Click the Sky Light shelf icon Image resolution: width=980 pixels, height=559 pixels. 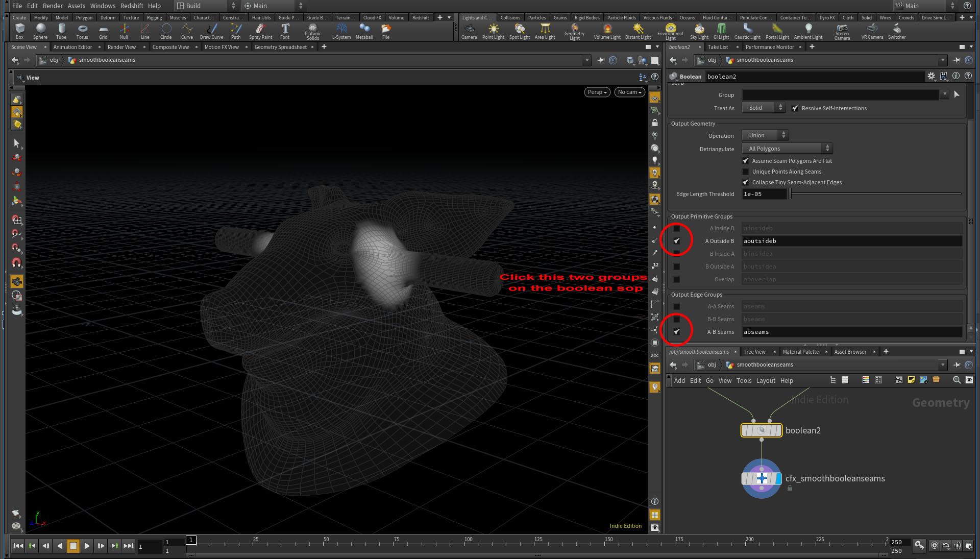point(699,31)
